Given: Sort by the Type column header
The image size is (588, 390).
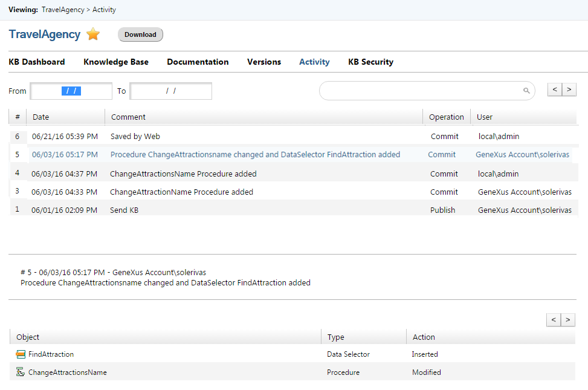Looking at the screenshot, I should pos(364,337).
